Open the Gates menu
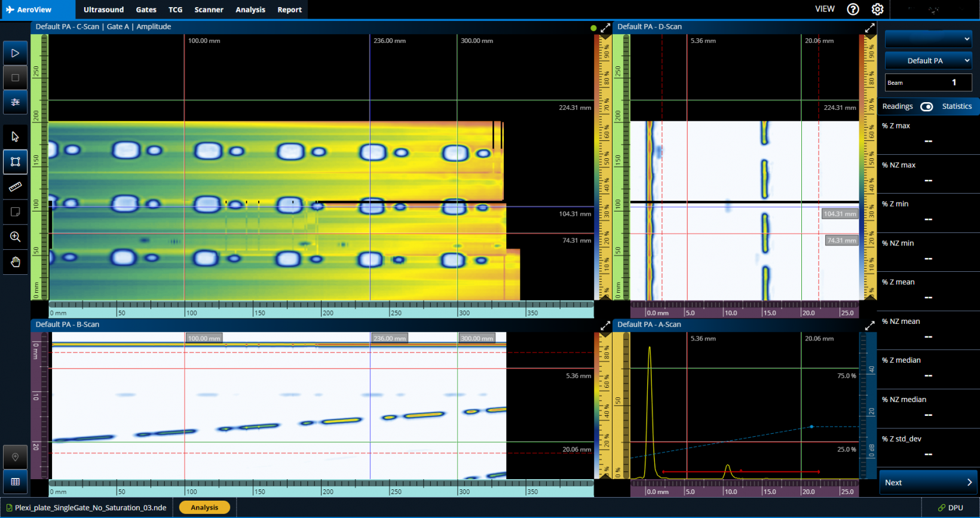980x518 pixels. [x=146, y=10]
